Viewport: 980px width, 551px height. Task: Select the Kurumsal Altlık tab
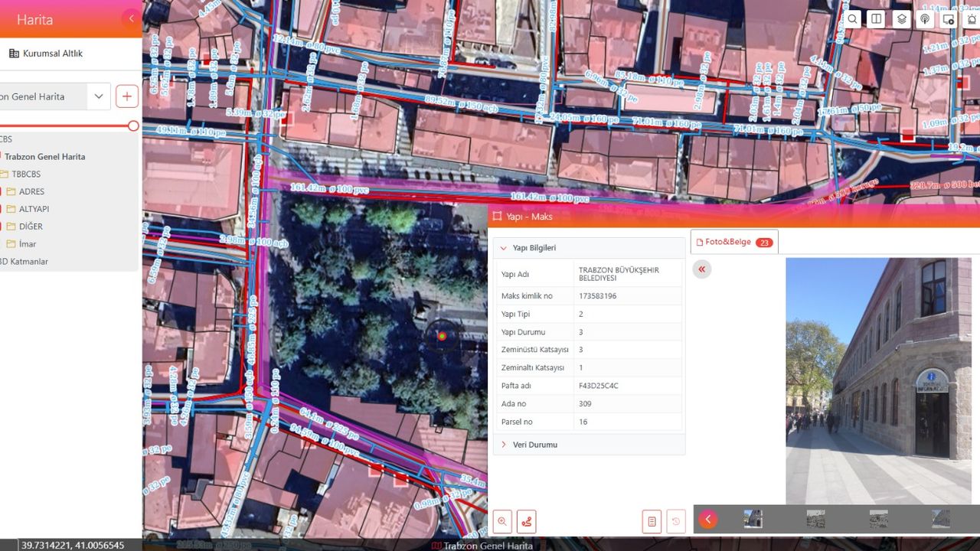46,54
